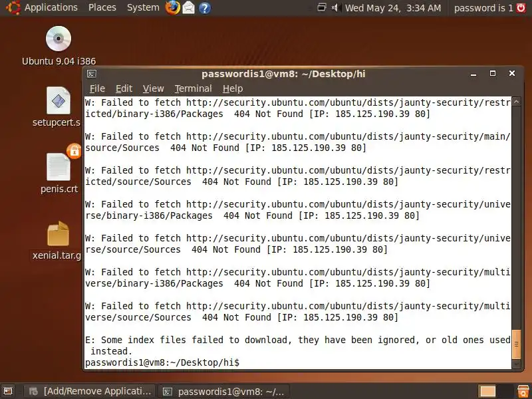This screenshot has width=532, height=399.
Task: Open the terminal File menu
Action: pos(97,88)
